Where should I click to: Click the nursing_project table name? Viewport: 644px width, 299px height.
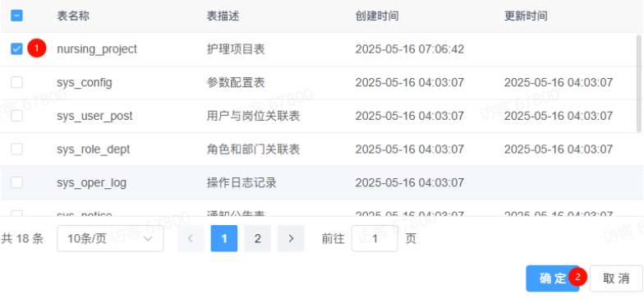pyautogui.click(x=97, y=49)
